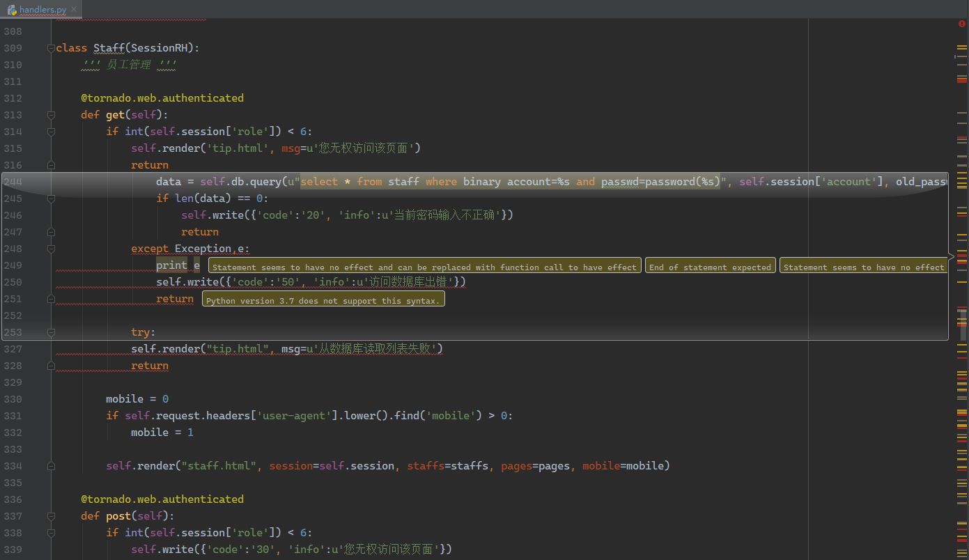Click the select SQL query string on line 244
969x560 pixels.
[511, 182]
